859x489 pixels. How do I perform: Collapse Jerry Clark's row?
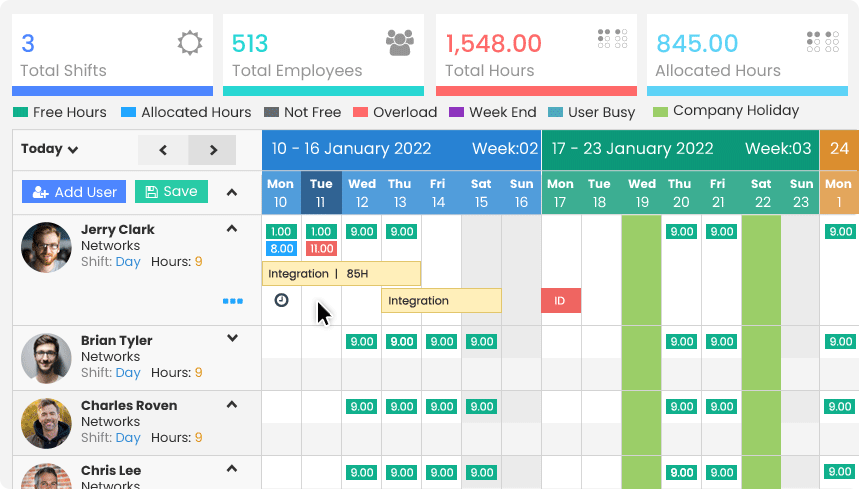point(232,228)
